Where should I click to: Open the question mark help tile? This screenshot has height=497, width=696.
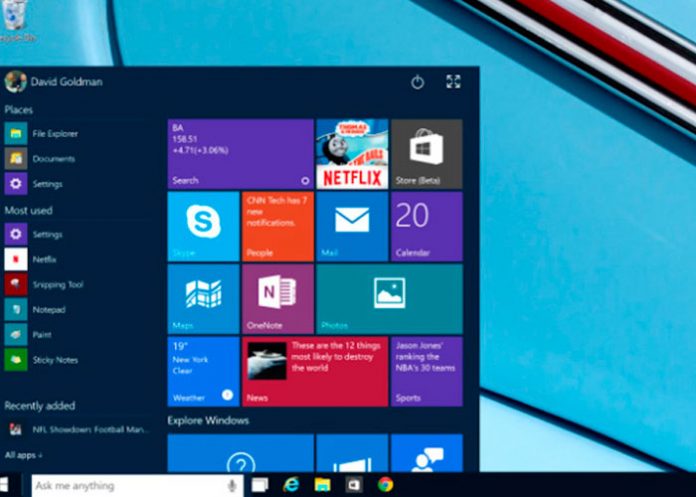coord(241,453)
